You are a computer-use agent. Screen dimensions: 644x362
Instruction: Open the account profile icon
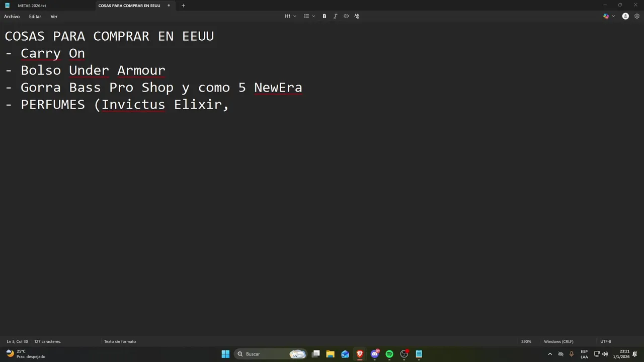[x=625, y=16]
